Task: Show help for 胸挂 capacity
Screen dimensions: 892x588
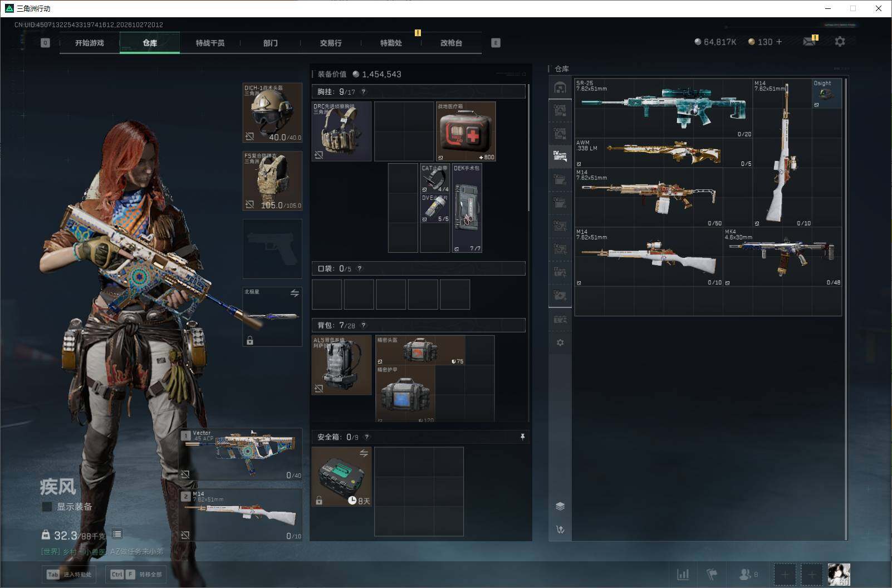Action: [x=364, y=92]
